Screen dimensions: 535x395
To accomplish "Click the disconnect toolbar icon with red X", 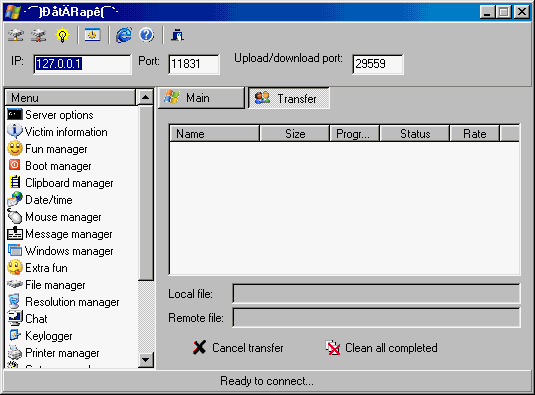I will (x=39, y=35).
